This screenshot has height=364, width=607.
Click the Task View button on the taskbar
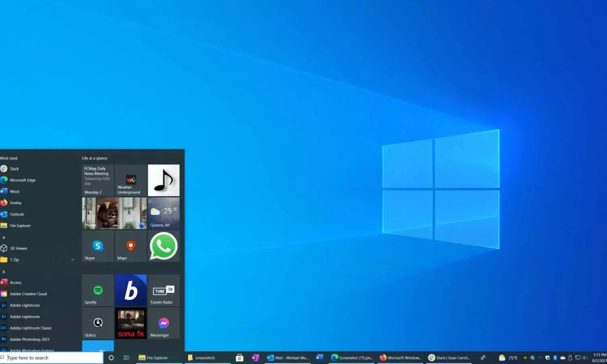pyautogui.click(x=126, y=358)
